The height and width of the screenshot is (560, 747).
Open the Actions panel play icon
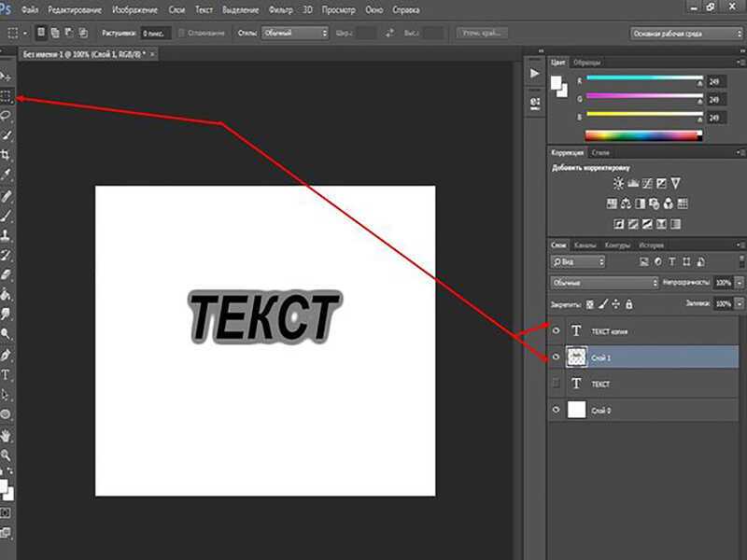point(534,74)
